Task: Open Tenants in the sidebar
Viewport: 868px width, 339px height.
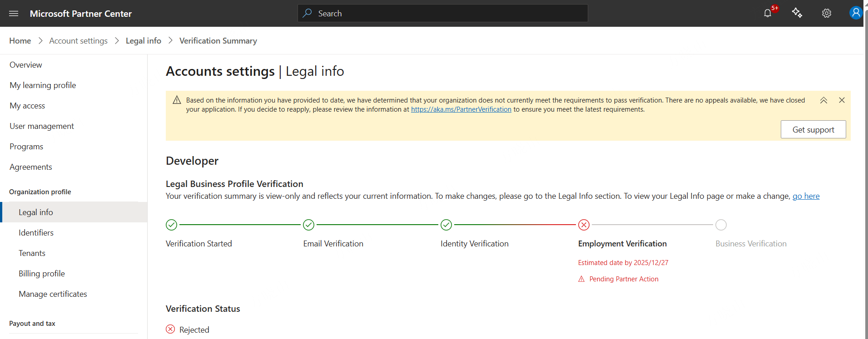Action: pyautogui.click(x=32, y=253)
